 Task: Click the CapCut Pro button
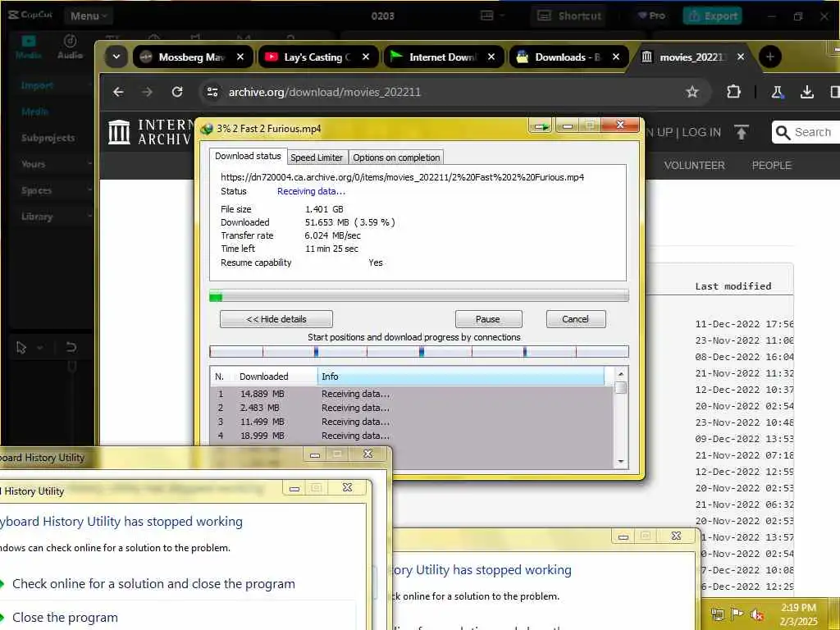[x=651, y=16]
